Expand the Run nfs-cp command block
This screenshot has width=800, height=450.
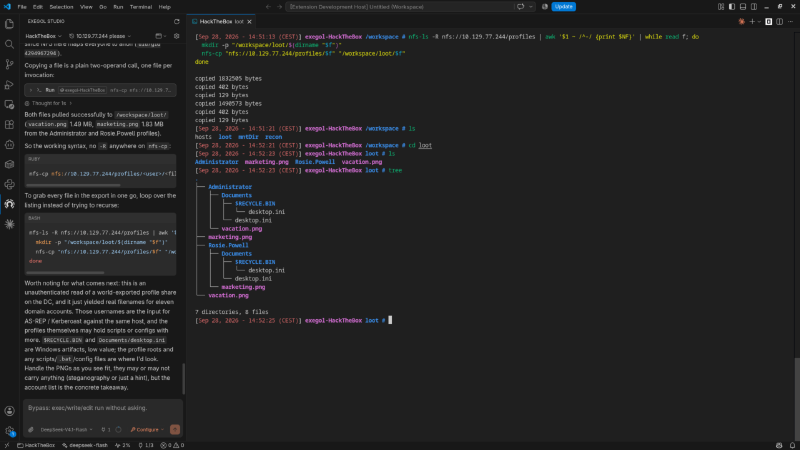click(101, 90)
